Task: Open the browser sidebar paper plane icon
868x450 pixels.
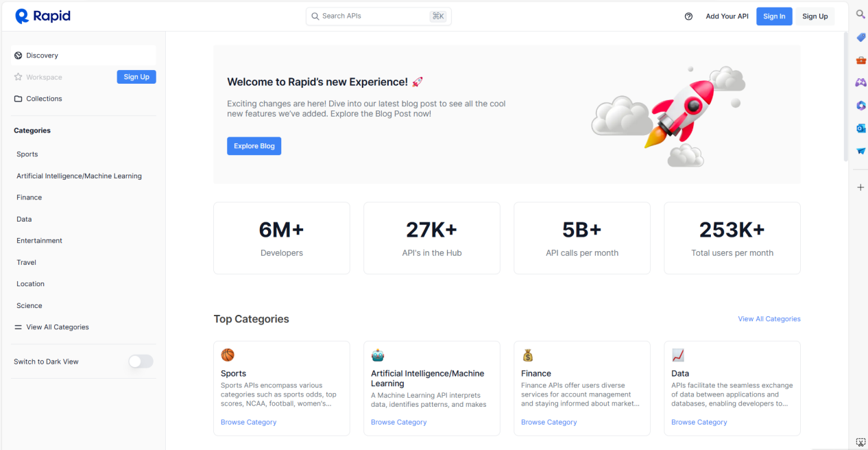Action: click(x=861, y=150)
